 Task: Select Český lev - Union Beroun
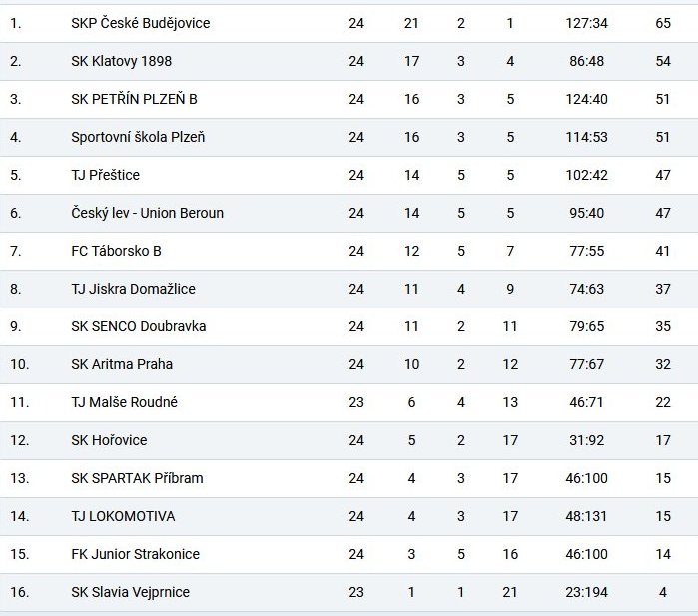(x=148, y=213)
